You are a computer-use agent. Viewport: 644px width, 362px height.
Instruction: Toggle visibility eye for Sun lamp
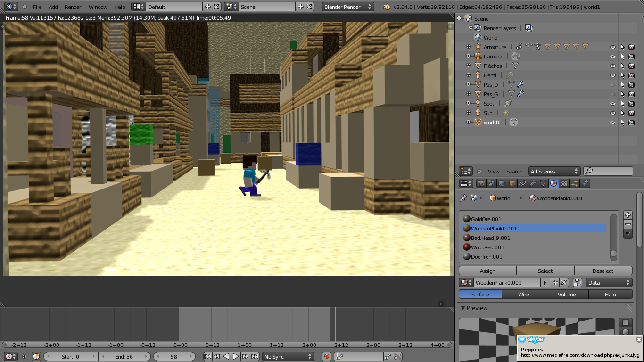[x=613, y=113]
